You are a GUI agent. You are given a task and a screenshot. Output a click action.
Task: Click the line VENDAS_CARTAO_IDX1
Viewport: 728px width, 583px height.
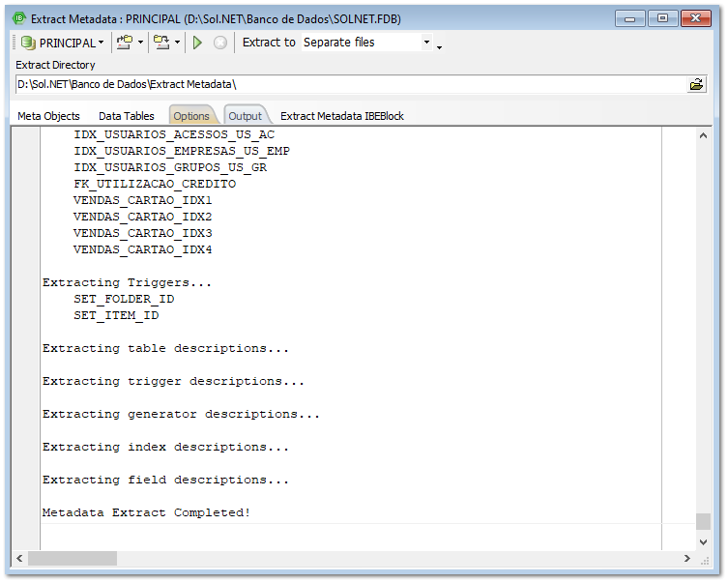(x=142, y=200)
